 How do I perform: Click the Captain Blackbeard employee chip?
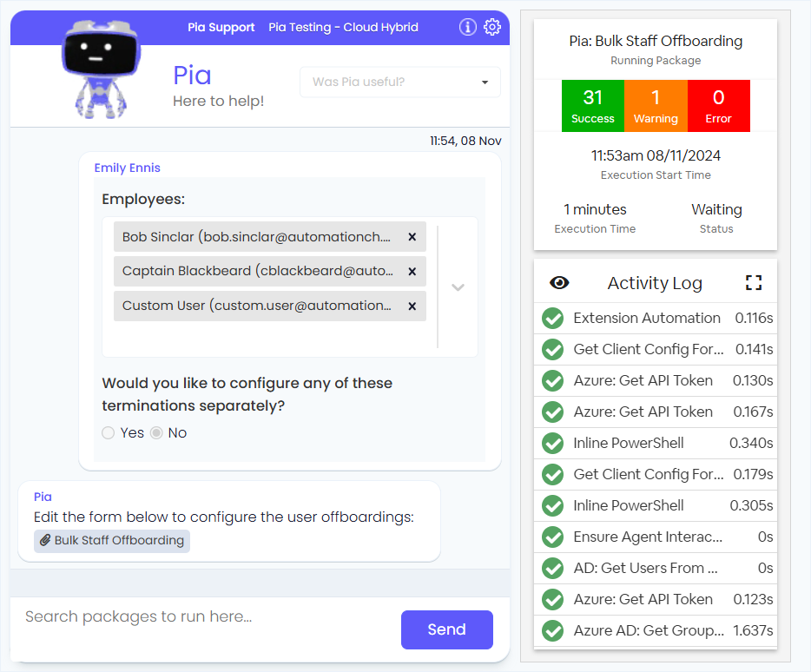pyautogui.click(x=270, y=272)
